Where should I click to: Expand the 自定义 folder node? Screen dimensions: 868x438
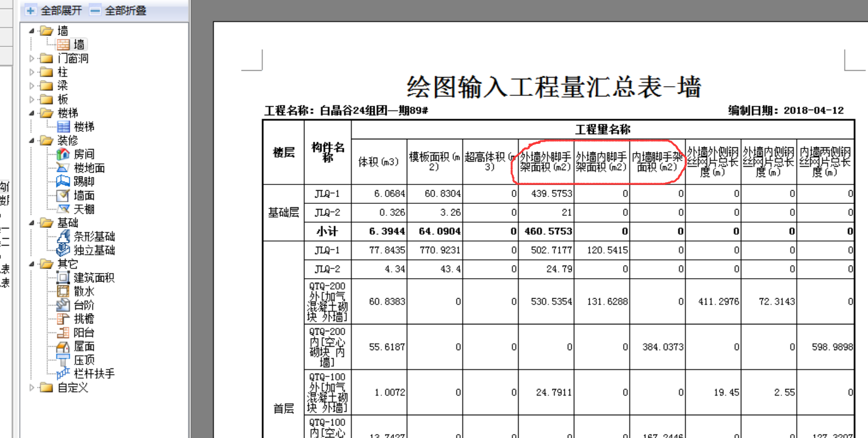(x=31, y=388)
